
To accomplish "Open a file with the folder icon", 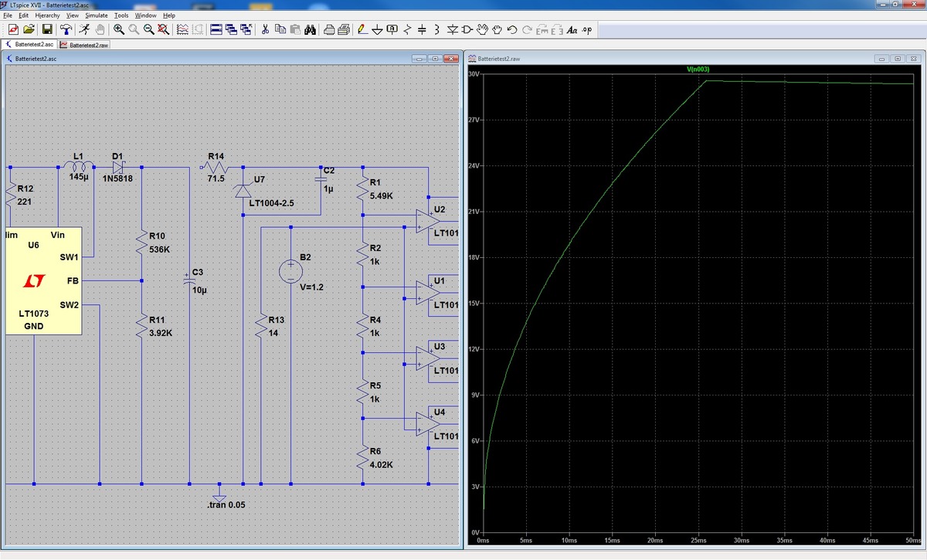I will (x=29, y=29).
